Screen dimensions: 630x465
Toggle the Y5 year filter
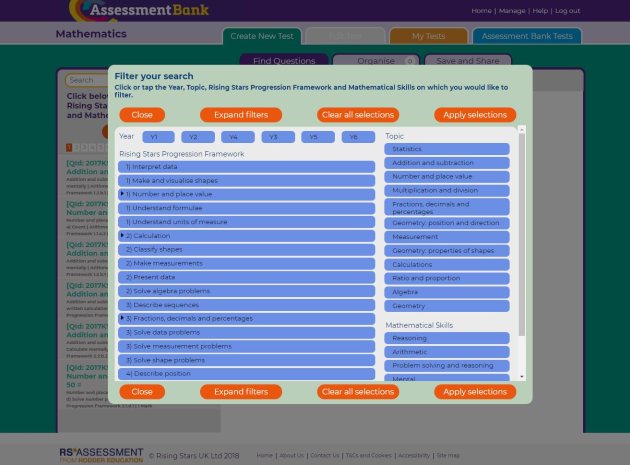tap(318, 137)
